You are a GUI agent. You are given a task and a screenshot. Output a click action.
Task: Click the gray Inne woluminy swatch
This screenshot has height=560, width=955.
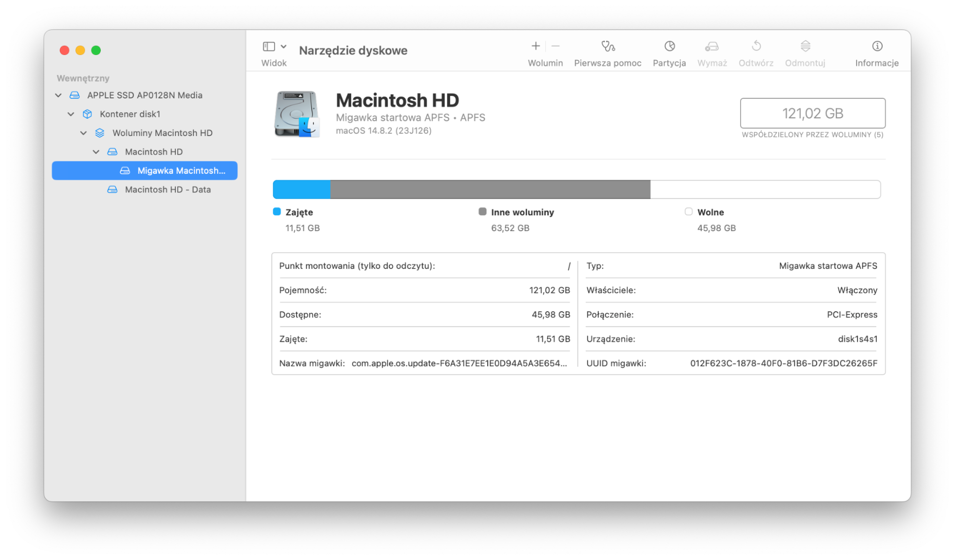[x=483, y=211]
